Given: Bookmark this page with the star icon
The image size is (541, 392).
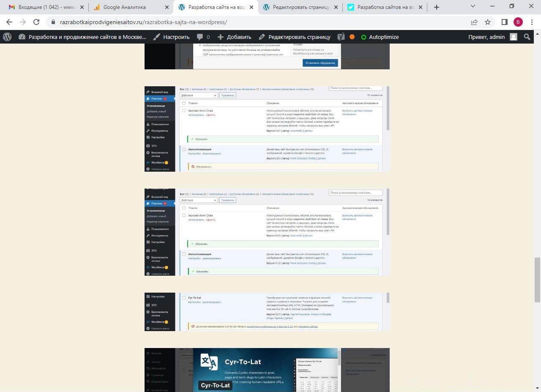Looking at the screenshot, I should pos(488,22).
